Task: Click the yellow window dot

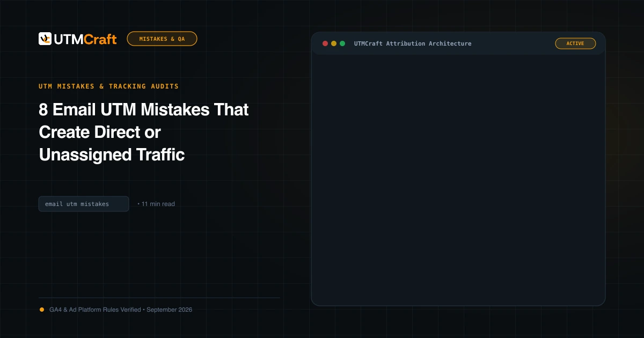Action: pos(334,43)
